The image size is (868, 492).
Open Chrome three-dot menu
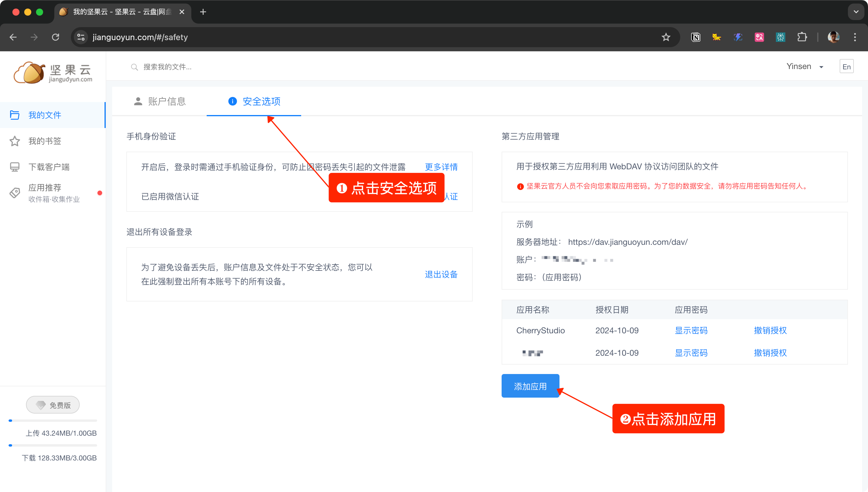tap(855, 37)
